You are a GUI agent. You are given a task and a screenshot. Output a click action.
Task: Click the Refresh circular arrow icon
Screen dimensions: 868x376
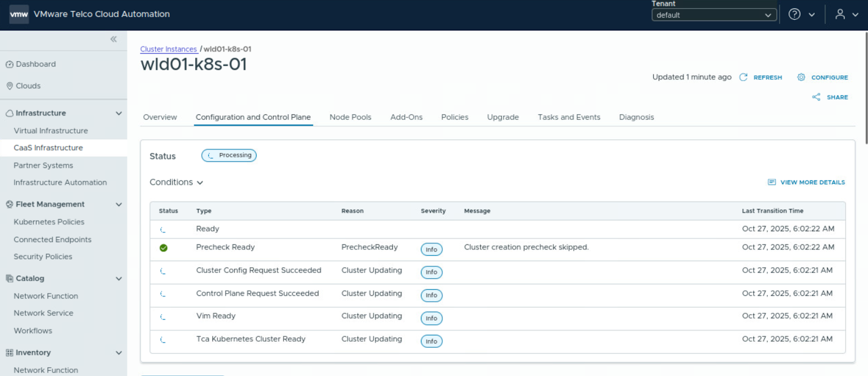point(743,77)
